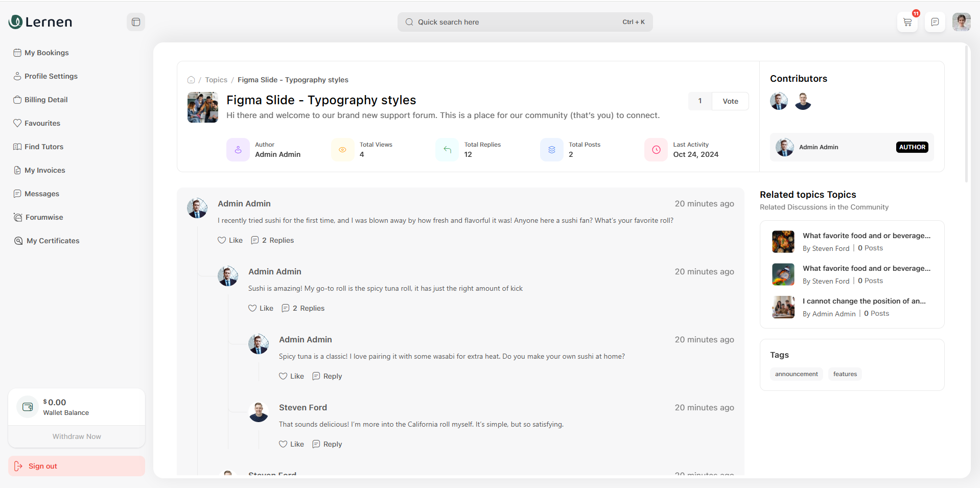
Task: Open the messages chat icon in top bar
Action: [x=935, y=22]
